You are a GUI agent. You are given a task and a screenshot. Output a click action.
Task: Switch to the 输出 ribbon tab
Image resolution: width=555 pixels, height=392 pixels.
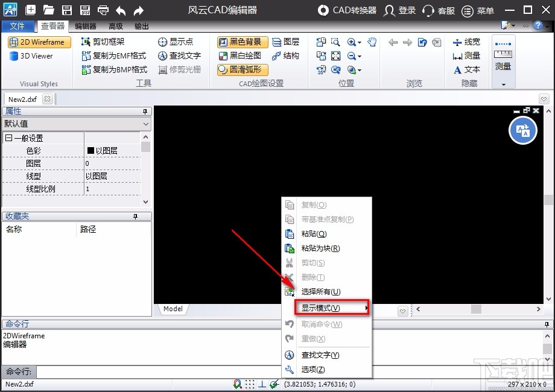(142, 26)
